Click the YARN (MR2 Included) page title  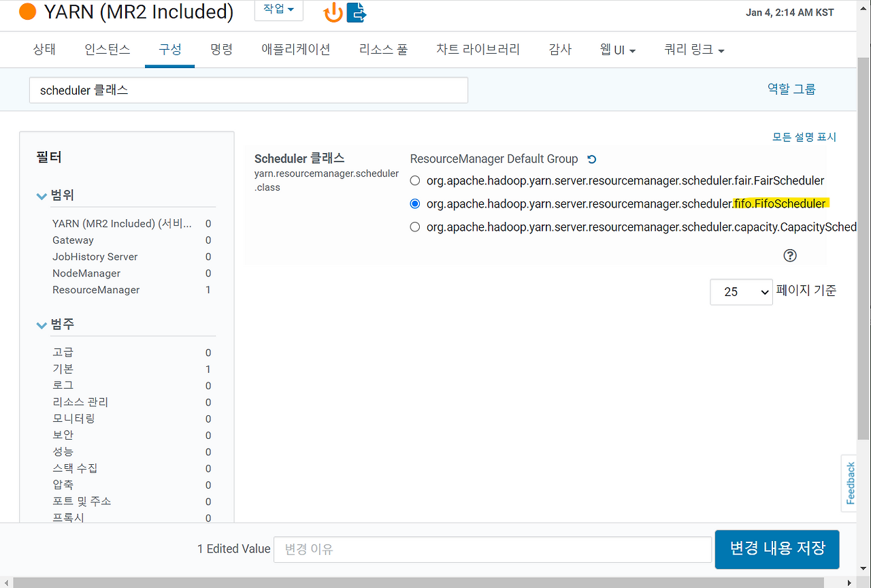139,12
